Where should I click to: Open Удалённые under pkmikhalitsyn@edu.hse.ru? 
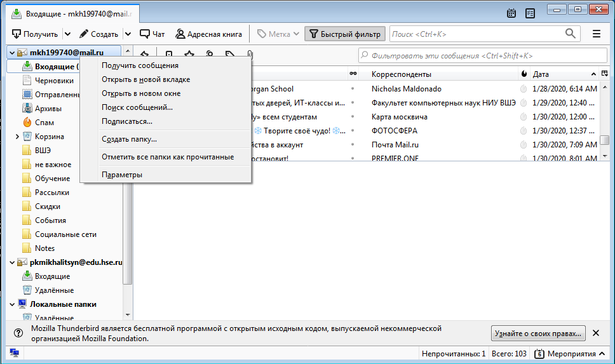click(x=54, y=290)
